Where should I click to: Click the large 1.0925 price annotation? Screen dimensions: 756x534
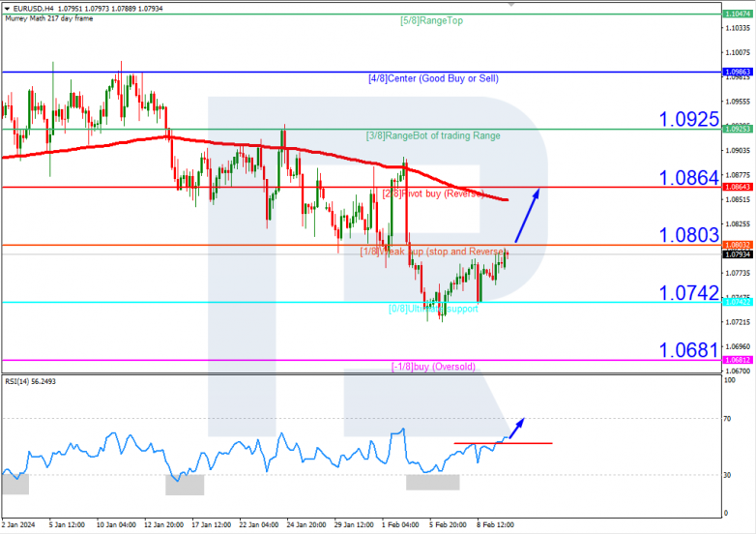pyautogui.click(x=689, y=119)
